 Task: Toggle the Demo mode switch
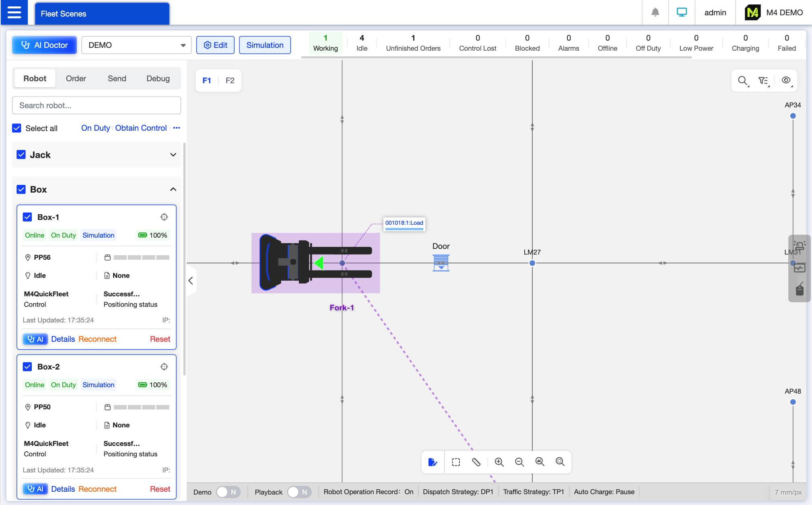(228, 492)
